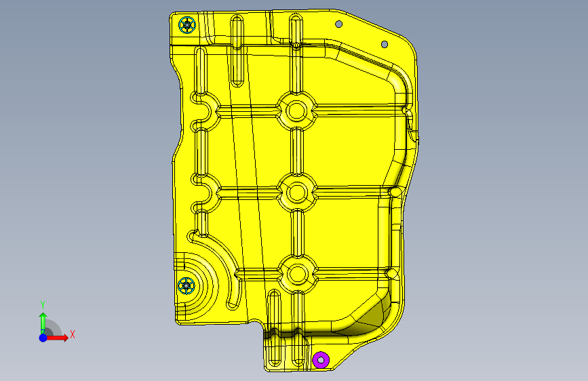Click the red X axis arrow of the triad
588x381 pixels.
pyautogui.click(x=58, y=338)
